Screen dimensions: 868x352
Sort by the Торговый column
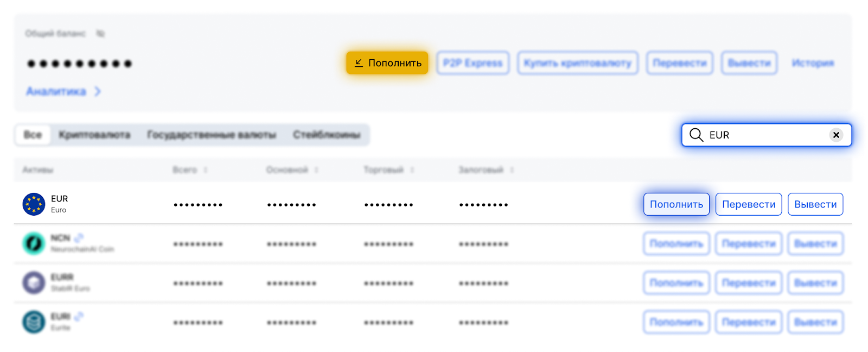coord(412,170)
